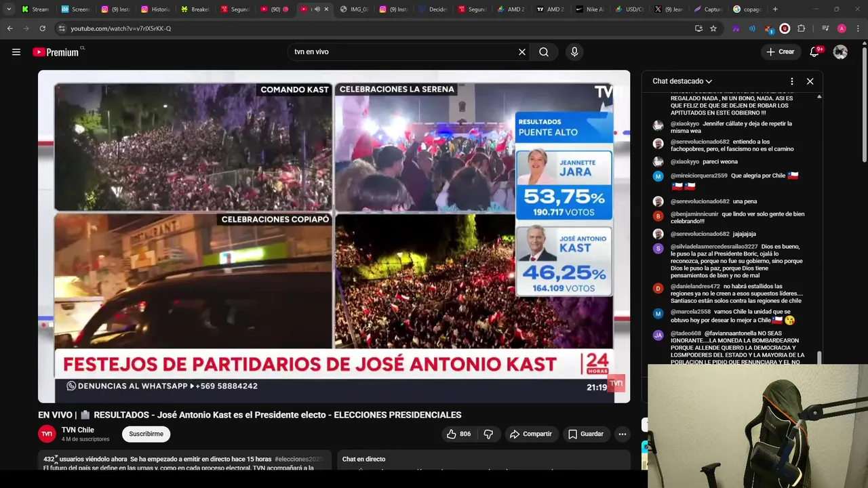The height and width of the screenshot is (488, 868).
Task: Switch to the Historia Instagram tab
Action: click(x=155, y=9)
